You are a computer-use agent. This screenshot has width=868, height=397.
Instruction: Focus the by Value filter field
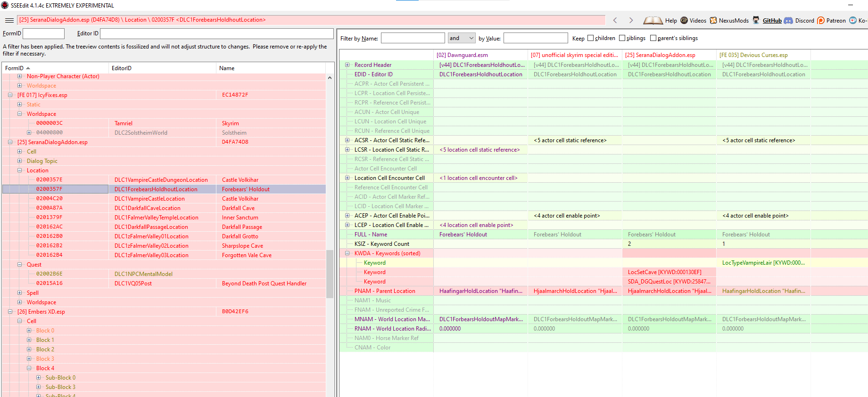(x=536, y=38)
